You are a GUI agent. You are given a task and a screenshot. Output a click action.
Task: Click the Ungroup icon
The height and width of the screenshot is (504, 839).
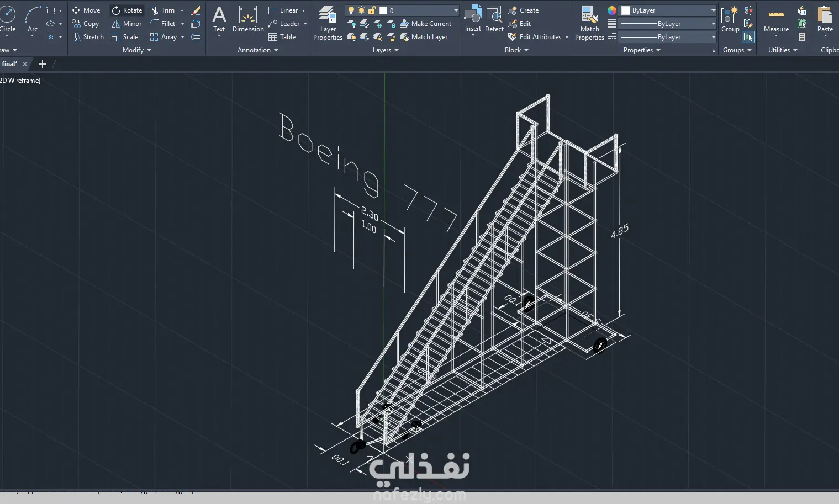pos(748,10)
